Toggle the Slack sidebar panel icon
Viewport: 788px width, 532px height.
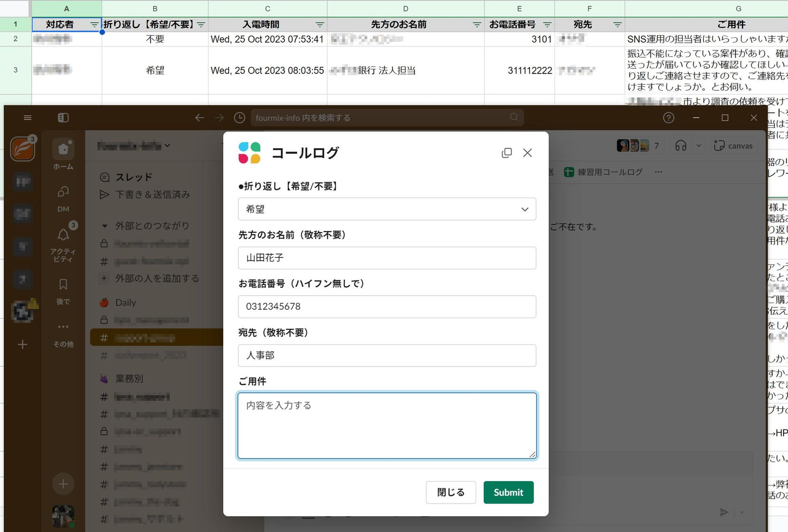click(x=63, y=118)
